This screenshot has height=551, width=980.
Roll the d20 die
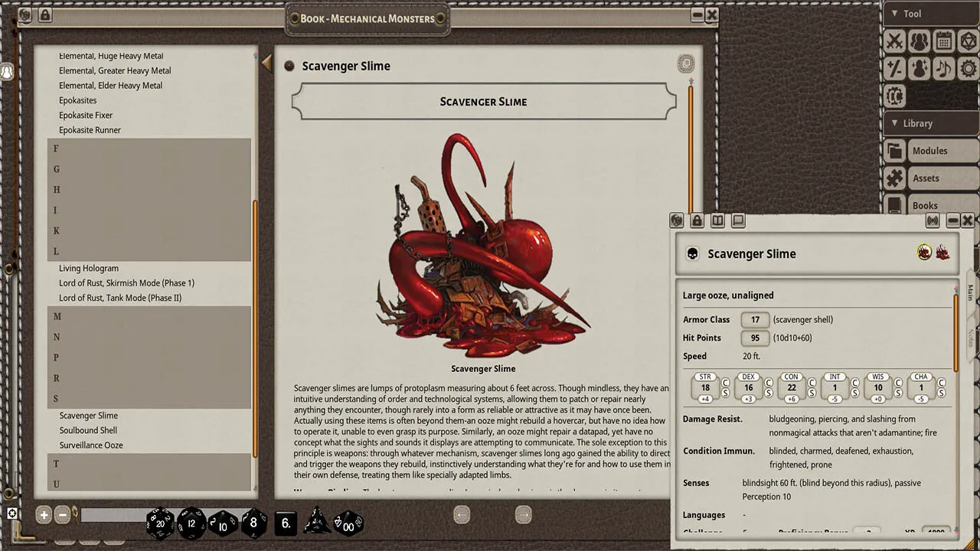160,523
